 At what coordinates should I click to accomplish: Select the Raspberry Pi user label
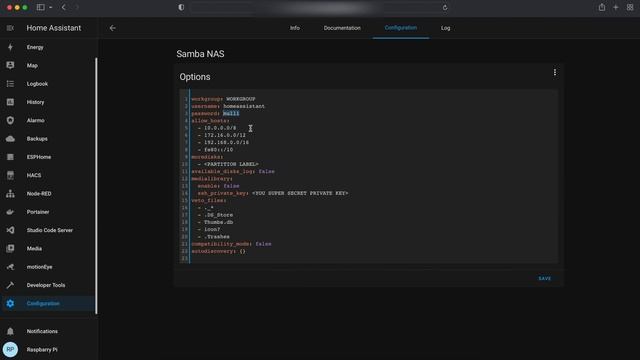42,350
